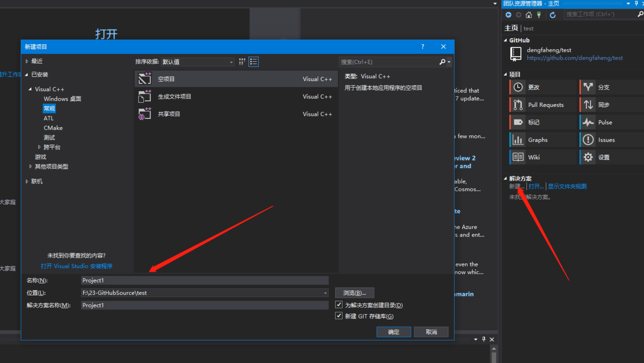
Task: Click the 名称 Project1 input field
Action: 205,280
